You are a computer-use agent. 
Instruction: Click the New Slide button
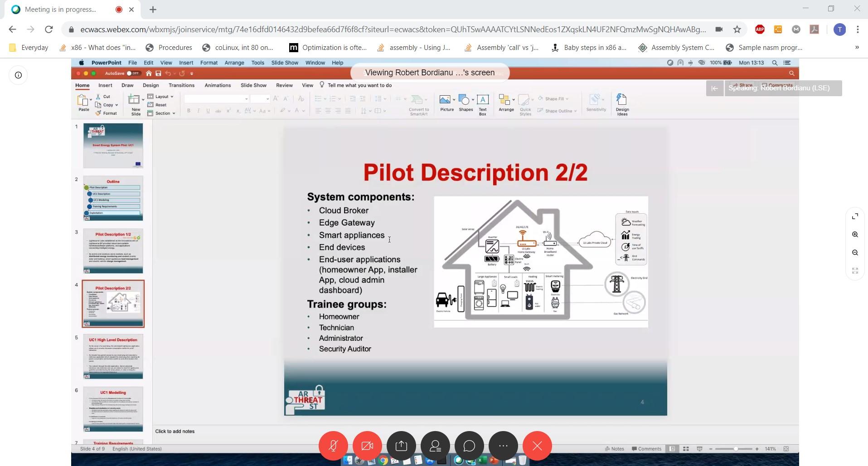click(x=136, y=105)
